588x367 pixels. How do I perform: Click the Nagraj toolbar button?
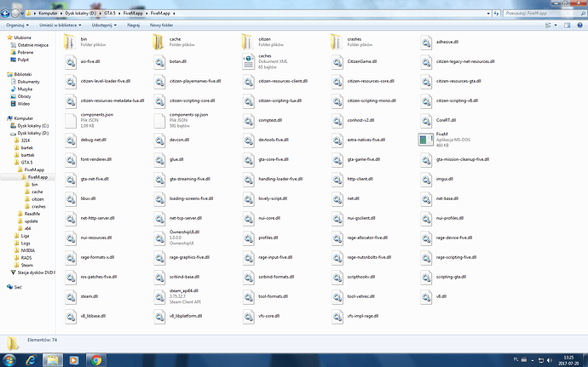(133, 25)
